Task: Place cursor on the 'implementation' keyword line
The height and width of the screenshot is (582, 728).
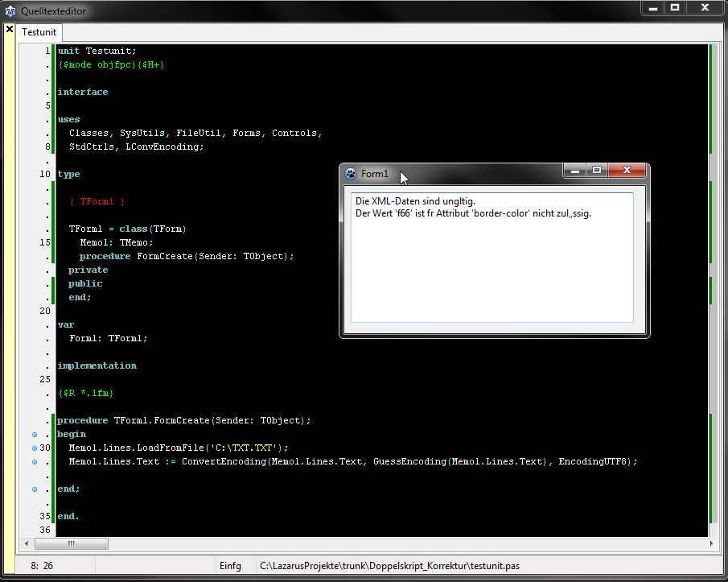Action: [97, 365]
